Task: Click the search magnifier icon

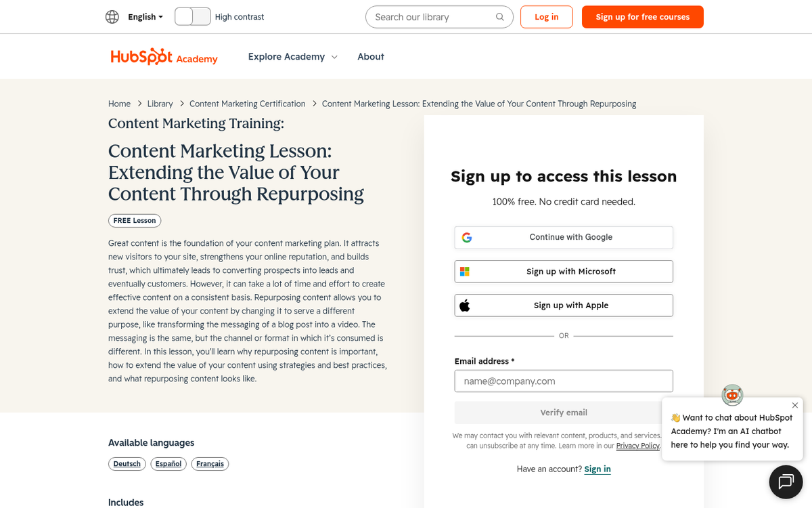Action: click(499, 16)
